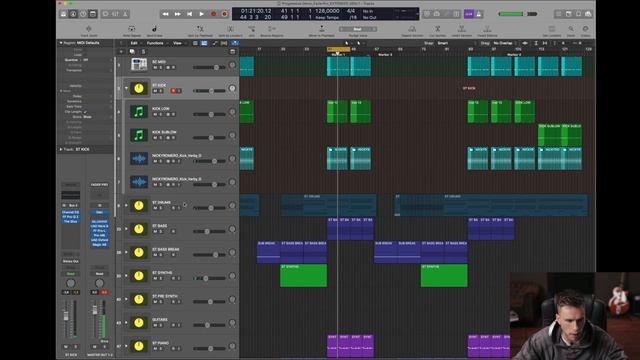
Task: Open the Library panel button
Action: pyautogui.click(x=64, y=14)
